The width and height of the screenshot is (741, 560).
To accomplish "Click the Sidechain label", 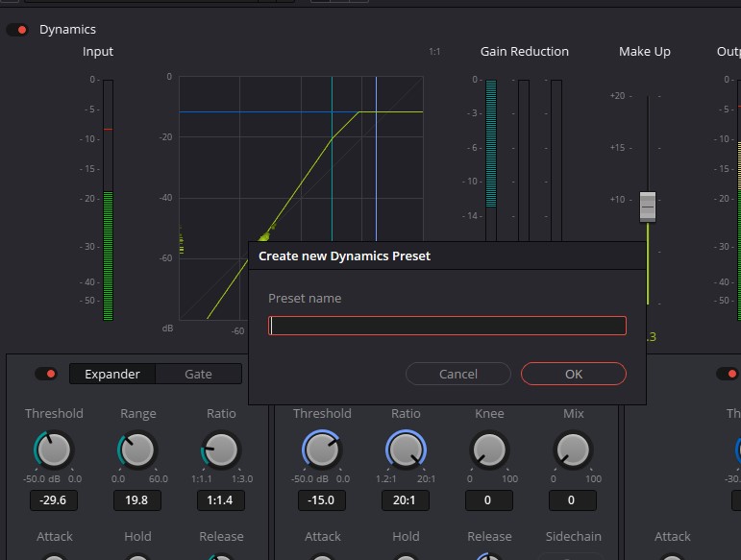I will tap(573, 536).
